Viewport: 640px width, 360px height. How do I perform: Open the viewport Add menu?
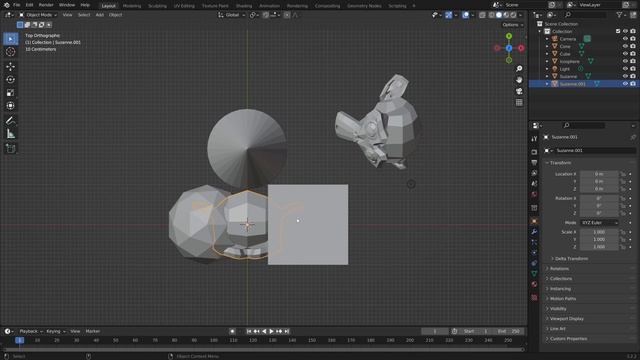point(100,15)
